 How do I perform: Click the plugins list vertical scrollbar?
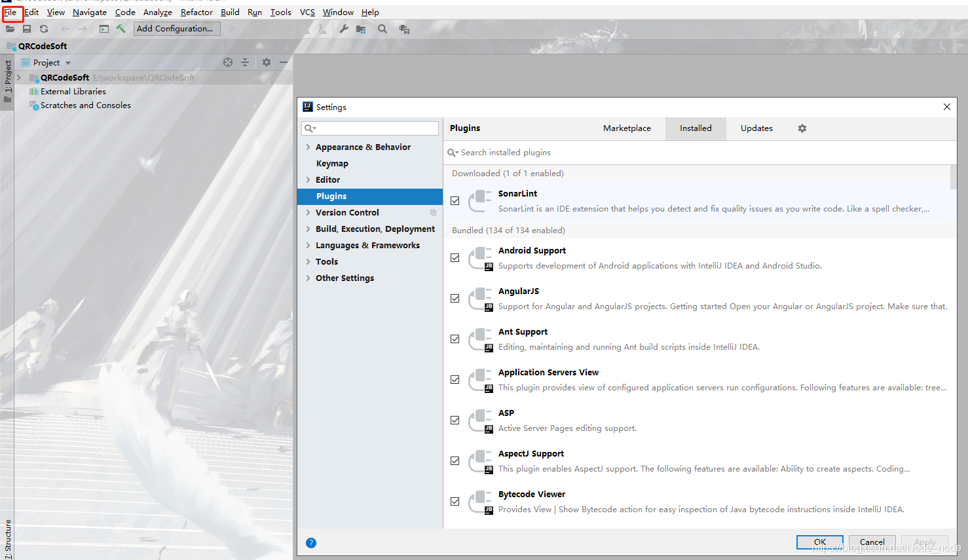pyautogui.click(x=954, y=177)
